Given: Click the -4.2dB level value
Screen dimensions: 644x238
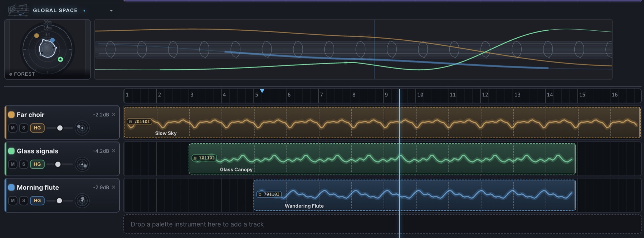Looking at the screenshot, I should click(101, 151).
